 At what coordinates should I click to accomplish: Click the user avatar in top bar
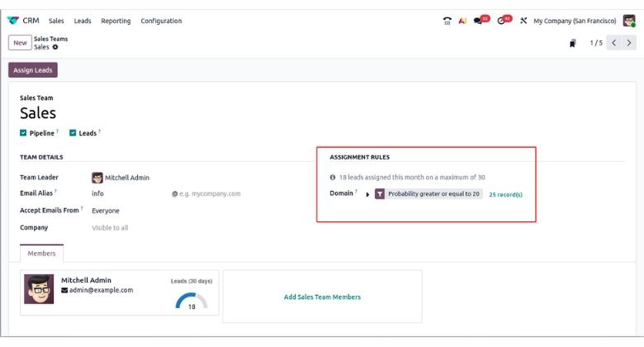tap(629, 21)
